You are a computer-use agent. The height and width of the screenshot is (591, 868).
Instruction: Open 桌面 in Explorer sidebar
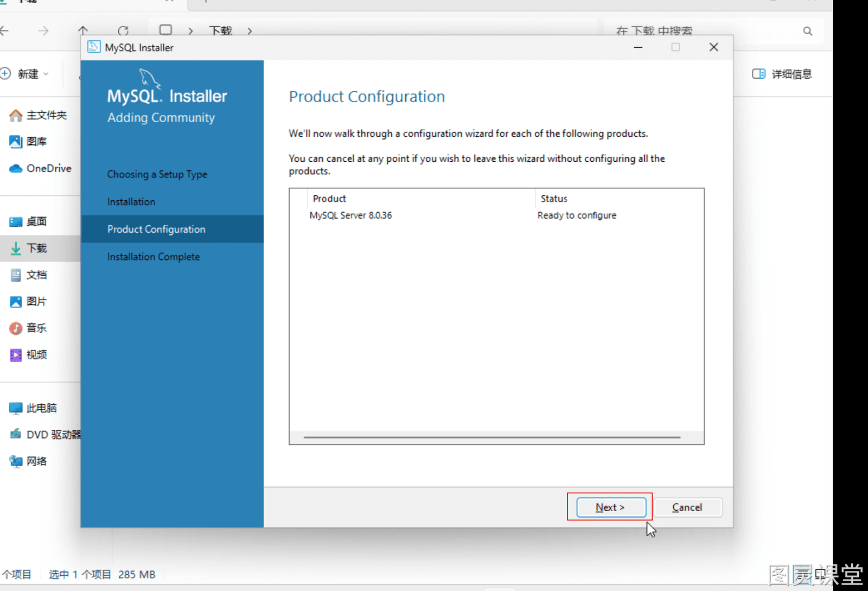pos(36,221)
